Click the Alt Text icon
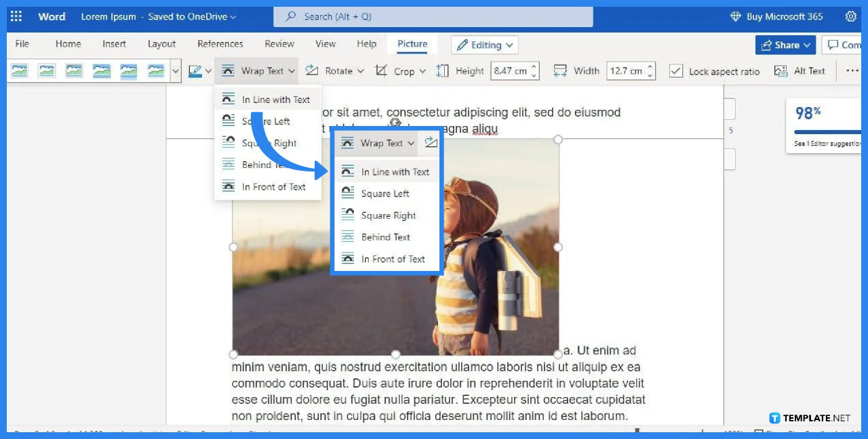 tap(781, 70)
